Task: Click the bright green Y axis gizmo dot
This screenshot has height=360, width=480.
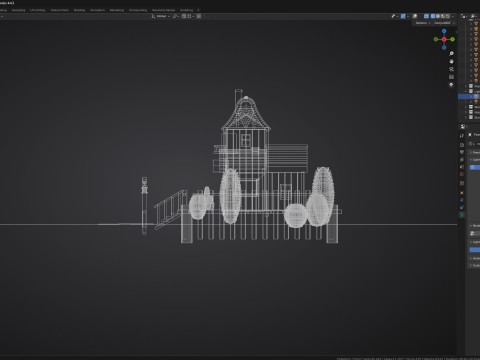Action: pyautogui.click(x=452, y=39)
